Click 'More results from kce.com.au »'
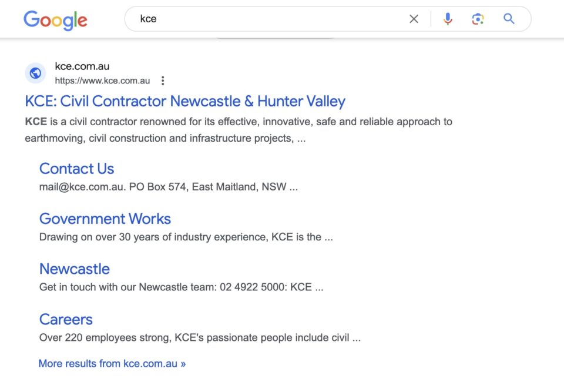 pos(112,363)
